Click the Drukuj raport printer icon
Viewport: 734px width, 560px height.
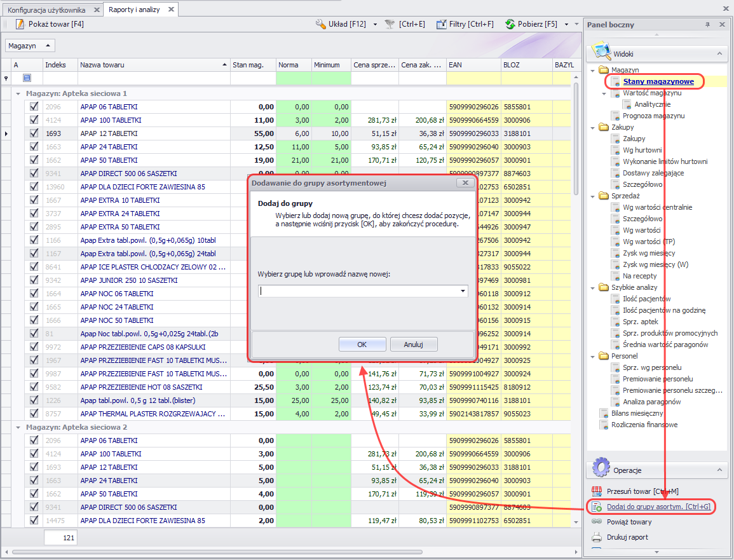tap(597, 537)
